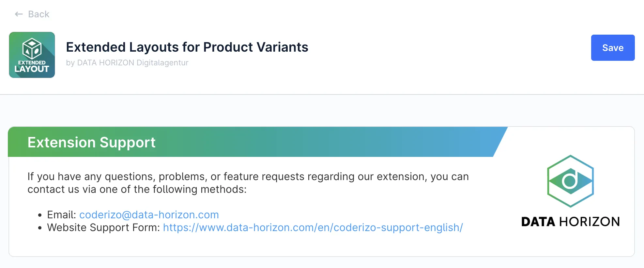Click the bullet point before Email
The width and height of the screenshot is (644, 268).
[x=40, y=215]
